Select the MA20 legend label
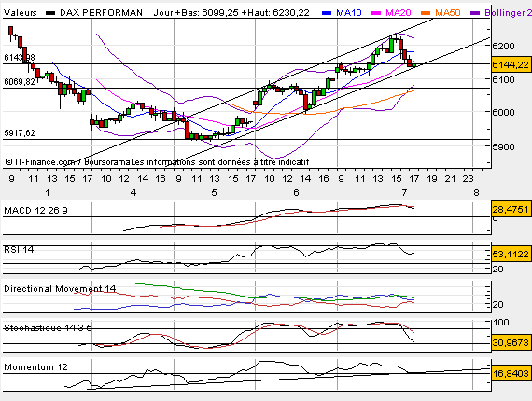The height and width of the screenshot is (401, 532). 399,13
